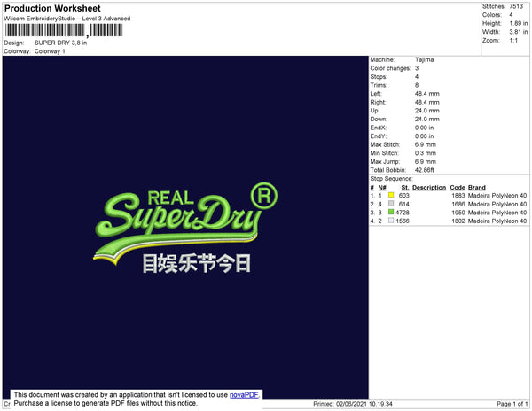Click the Chinese characters in the embroidery design
Screen dimensions: 532x411
pos(197,263)
